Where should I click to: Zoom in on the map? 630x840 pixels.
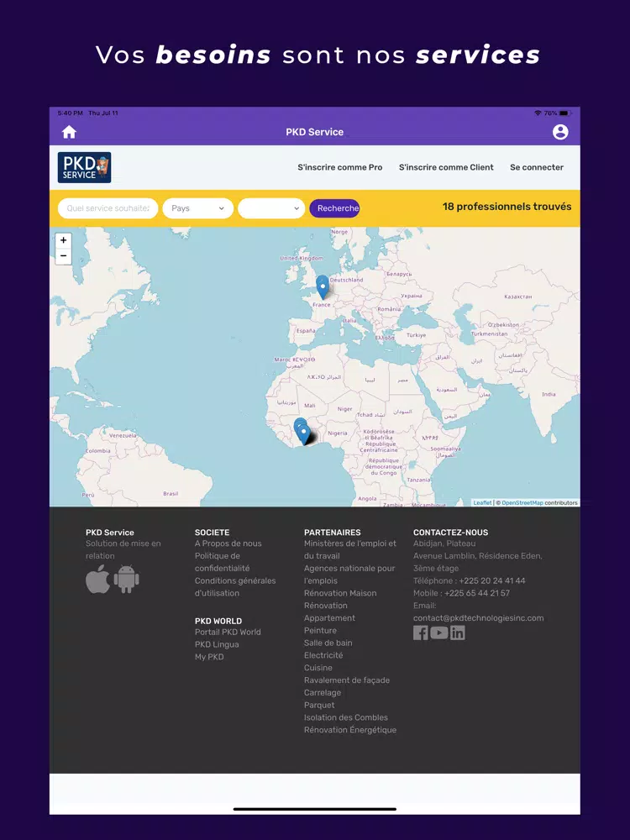pos(63,240)
